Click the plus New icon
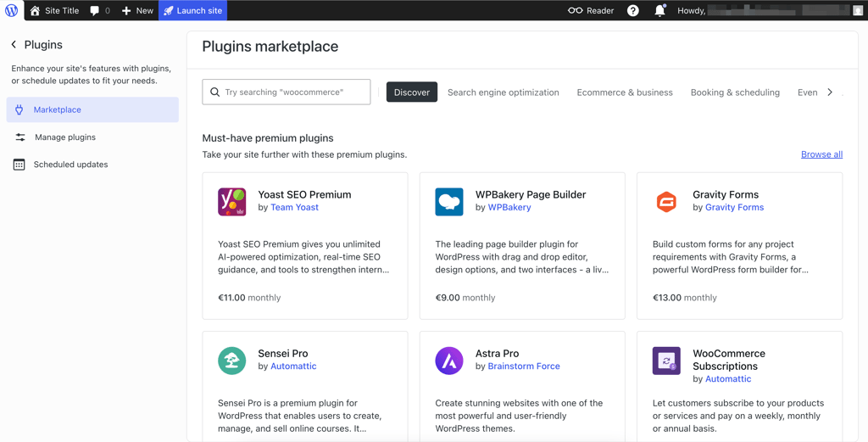The height and width of the screenshot is (442, 868). tap(126, 10)
